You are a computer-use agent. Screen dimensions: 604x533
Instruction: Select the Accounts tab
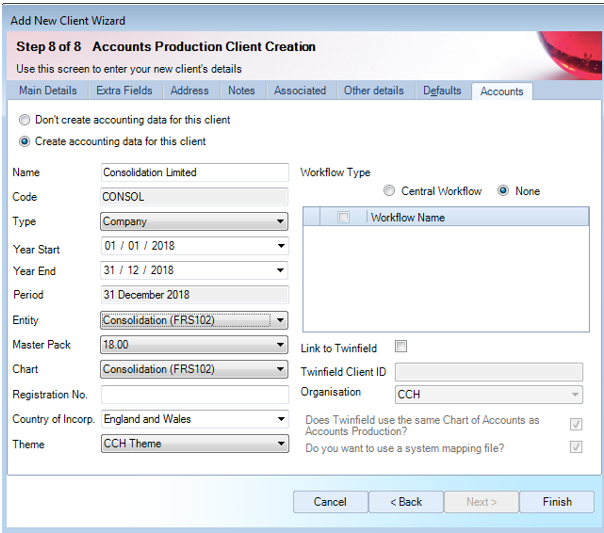502,91
